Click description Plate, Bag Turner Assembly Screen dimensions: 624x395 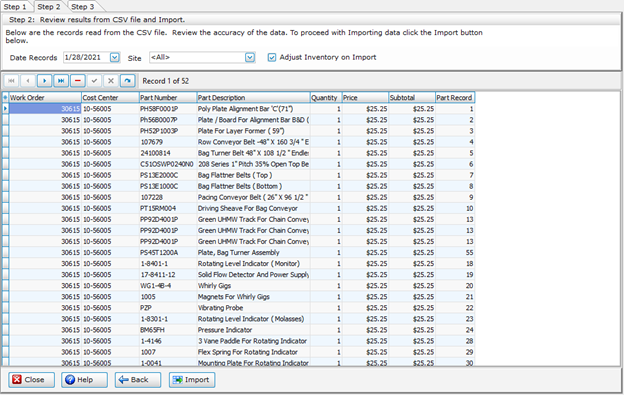(x=253, y=253)
